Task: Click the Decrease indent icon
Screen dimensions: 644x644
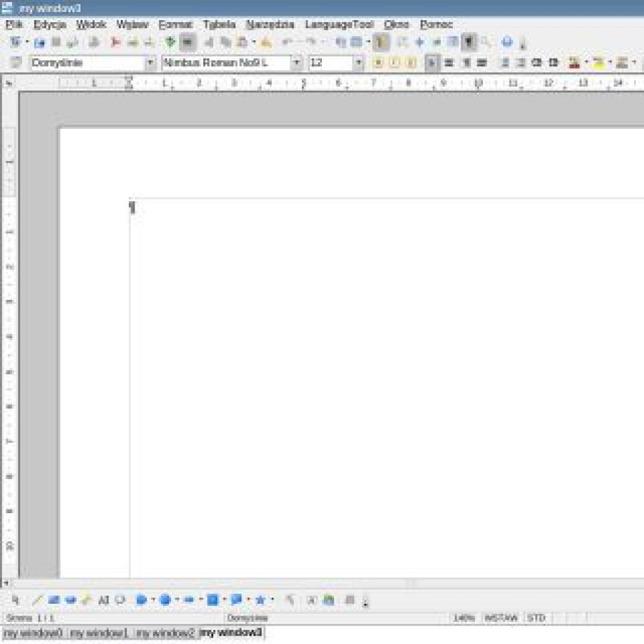Action: (536, 63)
